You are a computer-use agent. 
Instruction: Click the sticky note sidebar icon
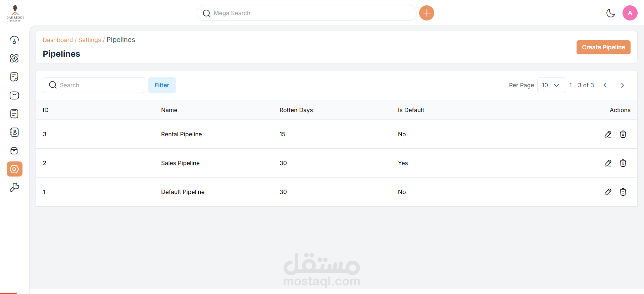[x=14, y=77]
